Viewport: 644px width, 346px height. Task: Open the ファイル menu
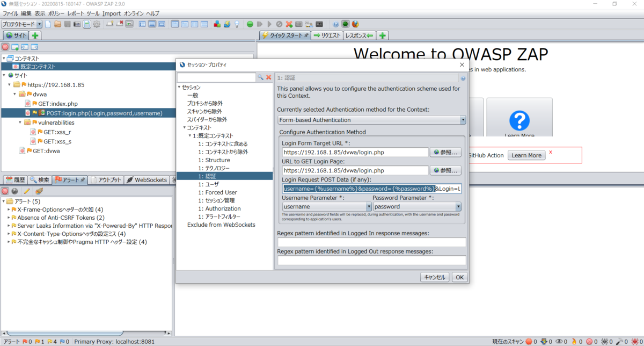point(11,13)
